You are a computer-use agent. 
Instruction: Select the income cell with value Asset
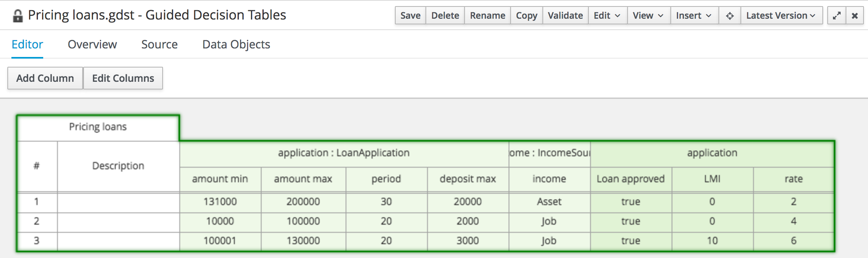pos(549,202)
